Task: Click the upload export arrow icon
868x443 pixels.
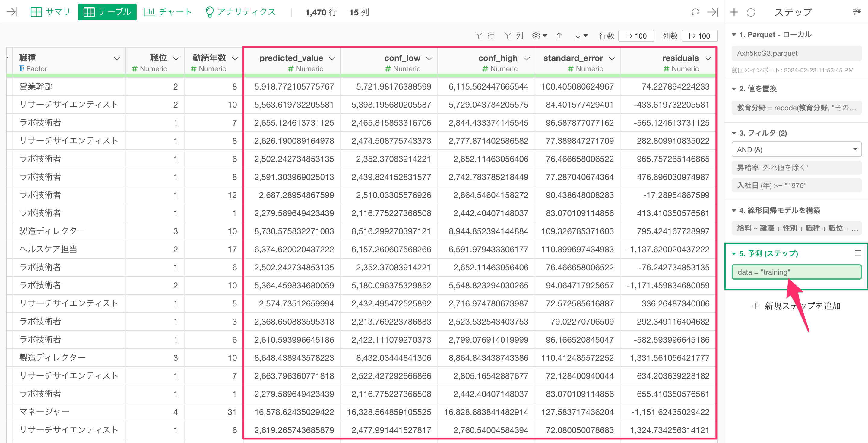Action: pos(559,36)
